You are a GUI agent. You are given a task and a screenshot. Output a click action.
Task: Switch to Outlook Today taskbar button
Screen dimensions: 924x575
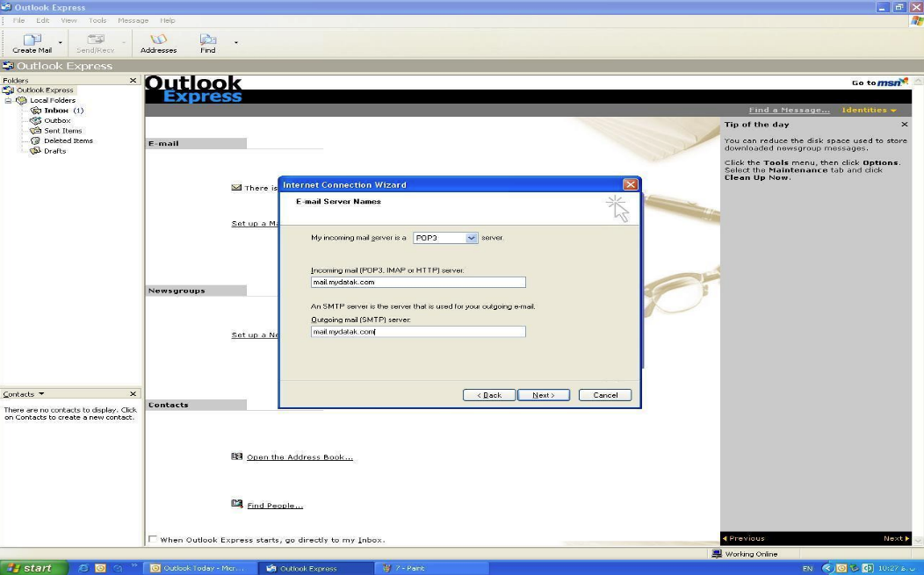(201, 568)
